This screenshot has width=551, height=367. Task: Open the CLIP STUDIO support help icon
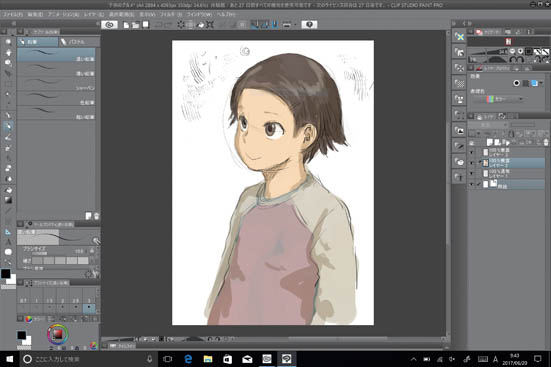click(309, 25)
